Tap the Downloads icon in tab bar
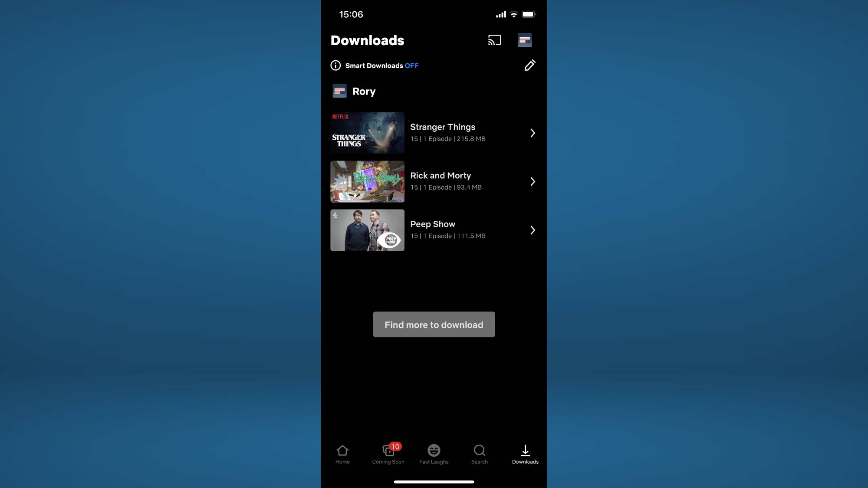 tap(525, 453)
